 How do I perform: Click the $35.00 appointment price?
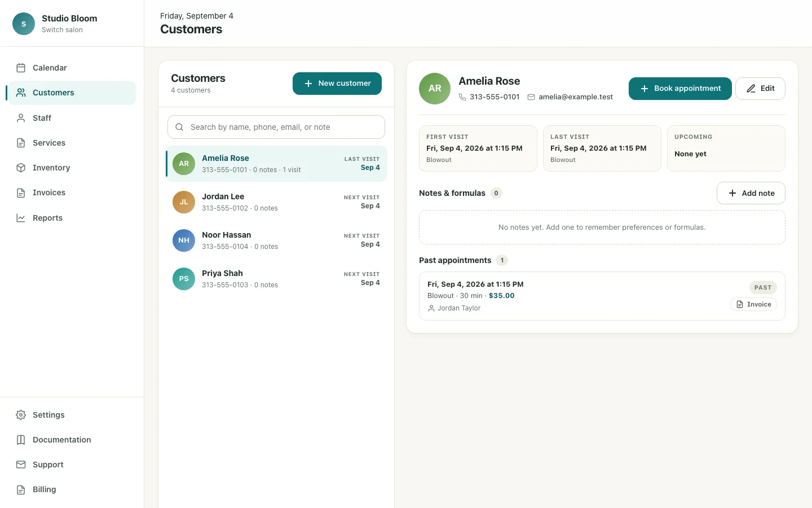click(502, 296)
